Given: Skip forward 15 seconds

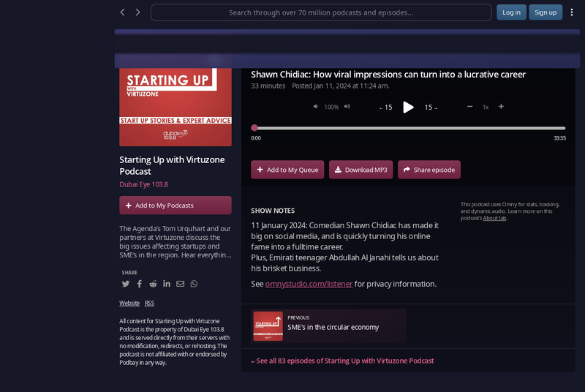Looking at the screenshot, I should click(431, 108).
